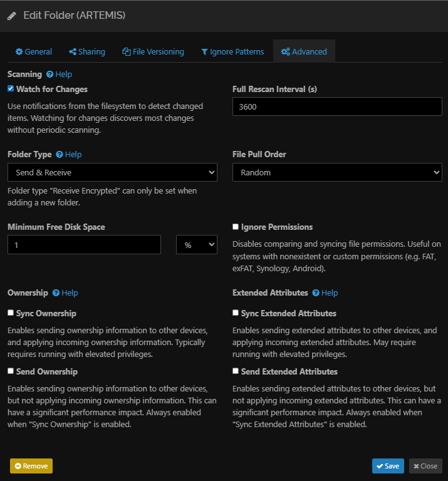Open the Folder Type dropdown
Image resolution: width=448 pixels, height=481 pixels.
pyautogui.click(x=112, y=172)
